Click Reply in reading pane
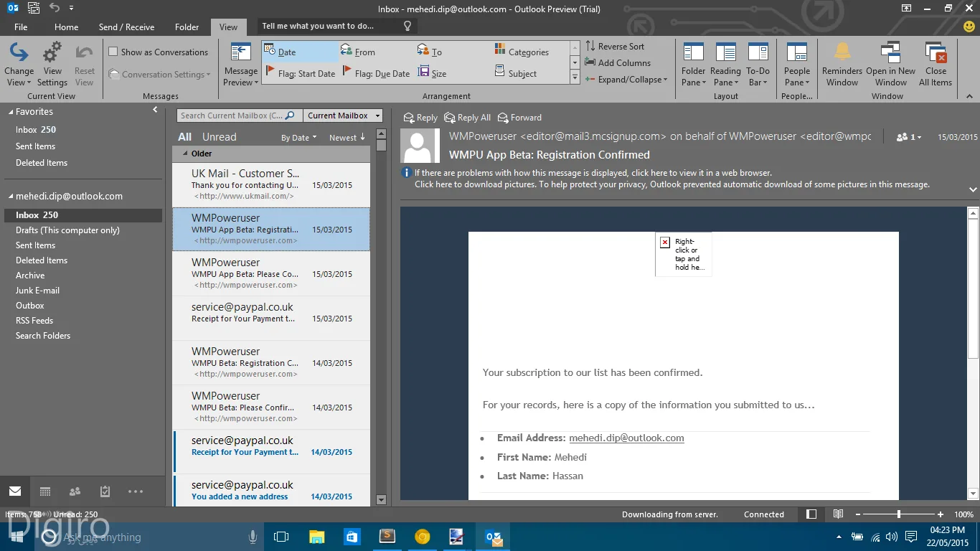The image size is (980, 551). click(x=420, y=118)
